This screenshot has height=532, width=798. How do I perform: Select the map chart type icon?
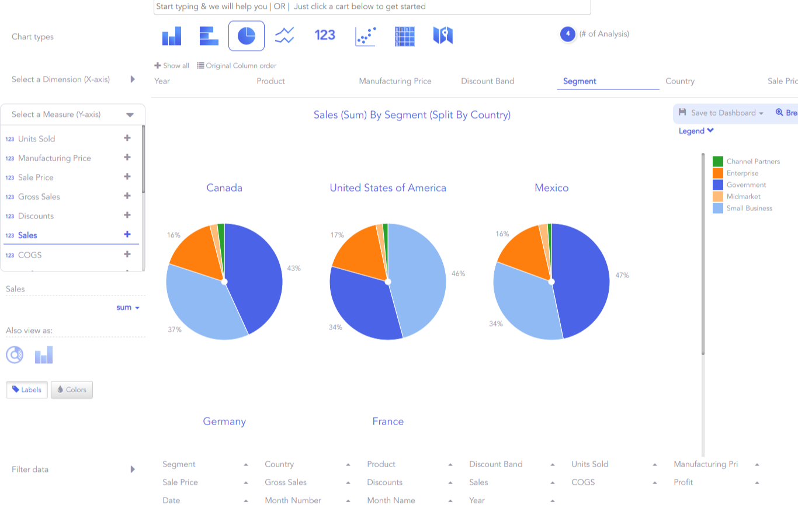tap(443, 36)
